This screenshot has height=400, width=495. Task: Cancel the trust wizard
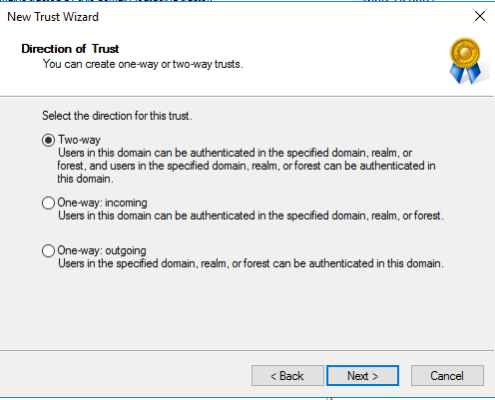click(x=447, y=376)
